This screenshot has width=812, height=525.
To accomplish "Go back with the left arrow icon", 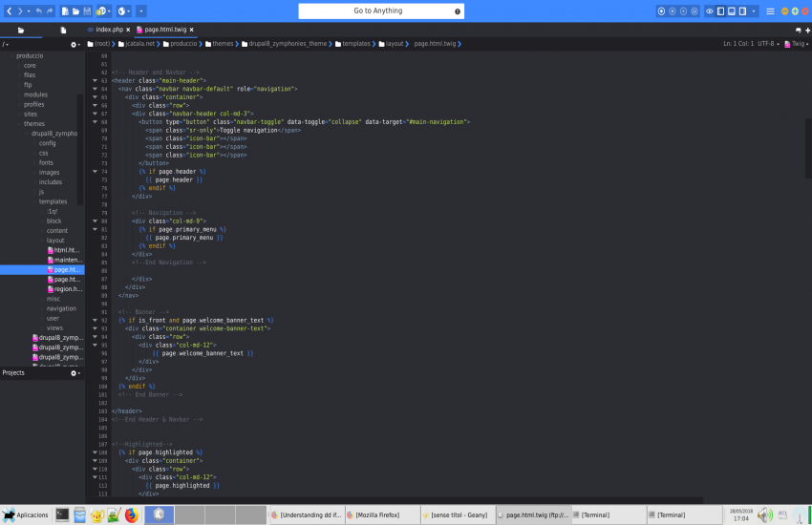I will 9,10.
